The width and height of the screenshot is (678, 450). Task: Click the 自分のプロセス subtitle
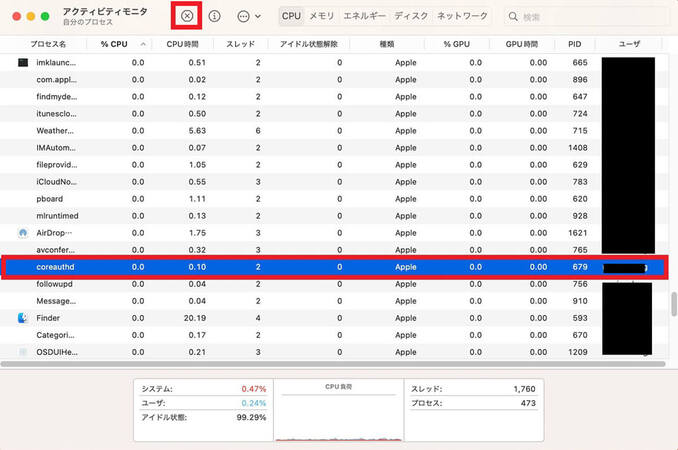[x=88, y=22]
